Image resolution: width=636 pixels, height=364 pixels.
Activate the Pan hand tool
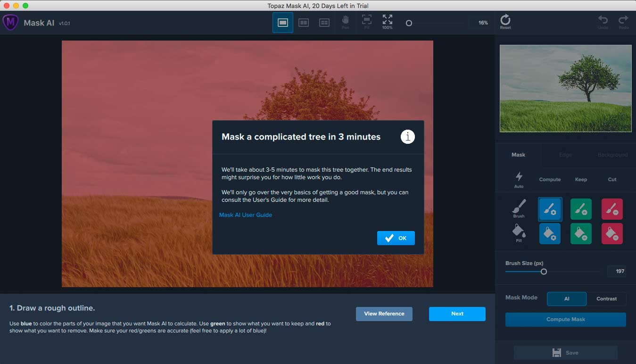(346, 22)
